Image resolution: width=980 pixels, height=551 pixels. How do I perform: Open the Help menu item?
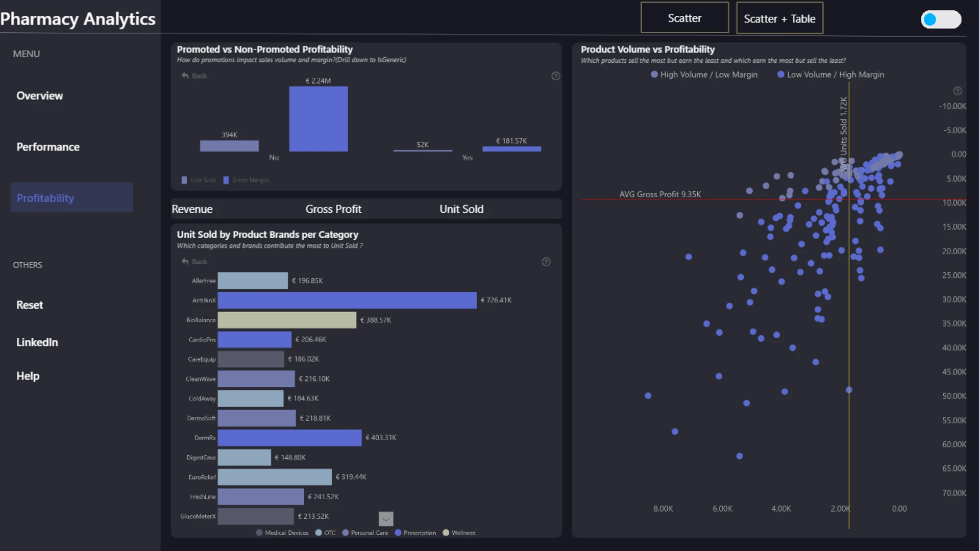click(28, 376)
